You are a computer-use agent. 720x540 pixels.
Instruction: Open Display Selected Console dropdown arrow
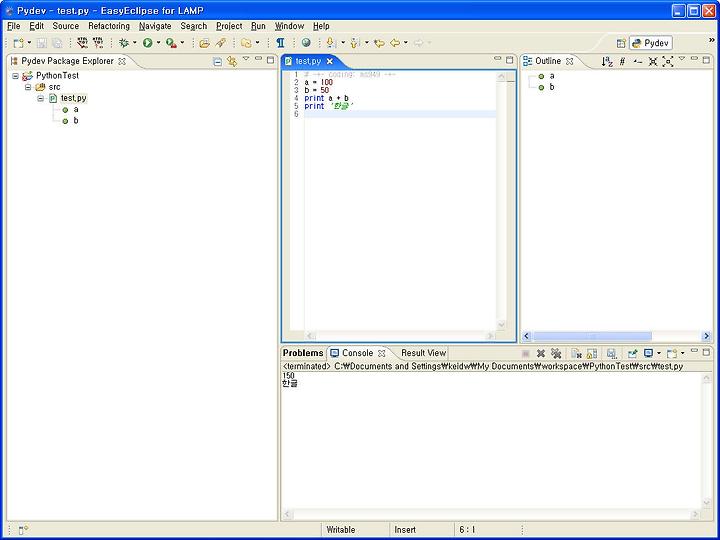[x=659, y=353]
